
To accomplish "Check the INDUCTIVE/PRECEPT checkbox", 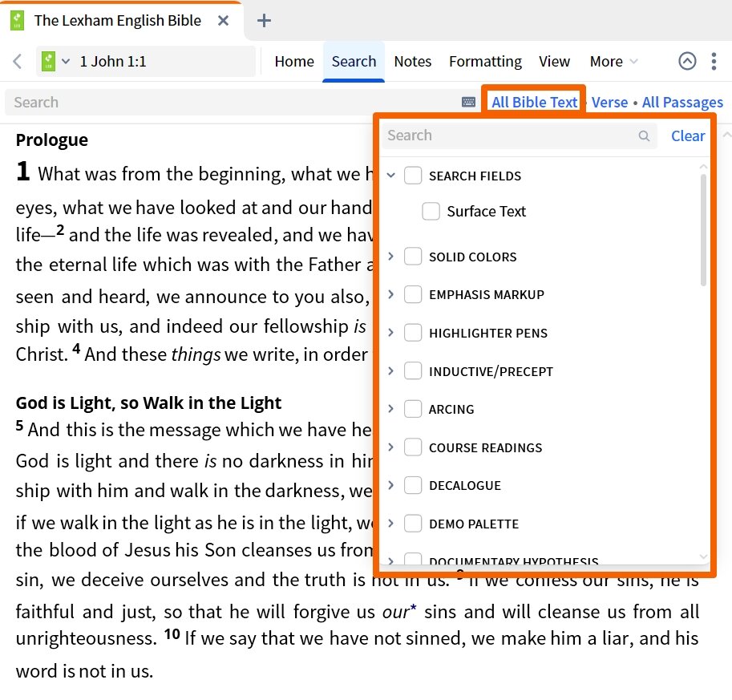I will 413,370.
